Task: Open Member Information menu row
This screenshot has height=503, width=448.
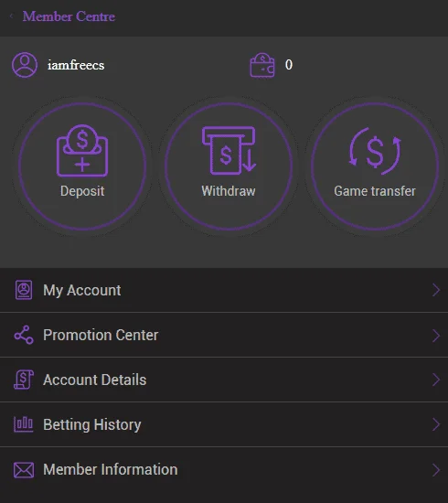Action: [x=224, y=470]
